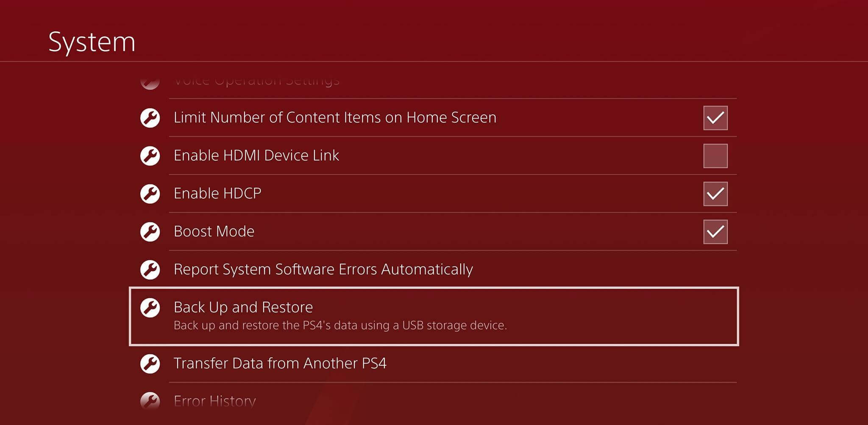Select the Enable HDCP text label
Viewport: 868px width, 425px height.
click(217, 194)
